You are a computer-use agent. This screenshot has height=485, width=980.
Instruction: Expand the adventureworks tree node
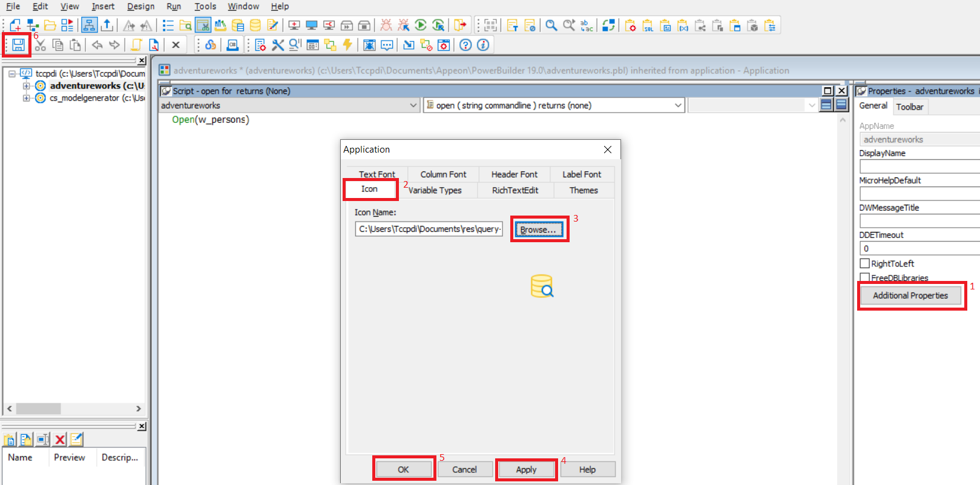pos(26,86)
